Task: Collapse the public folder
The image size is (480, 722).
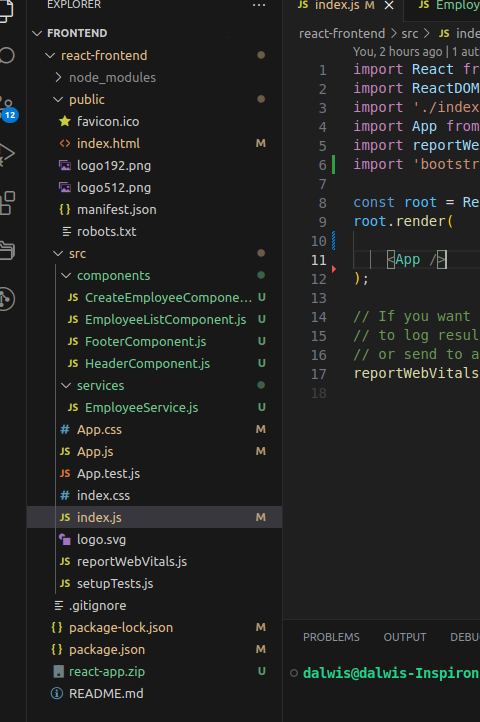Action: [58, 99]
